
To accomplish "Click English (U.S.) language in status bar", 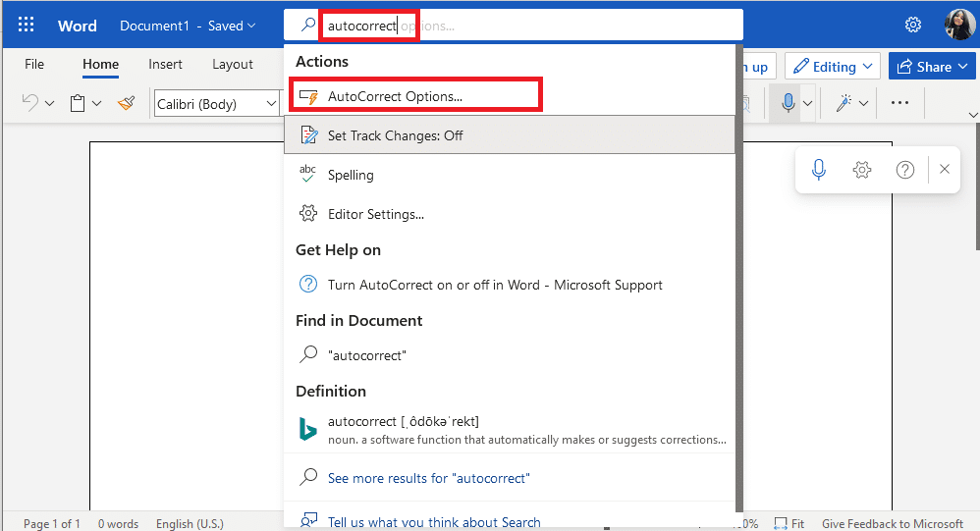I will [190, 523].
